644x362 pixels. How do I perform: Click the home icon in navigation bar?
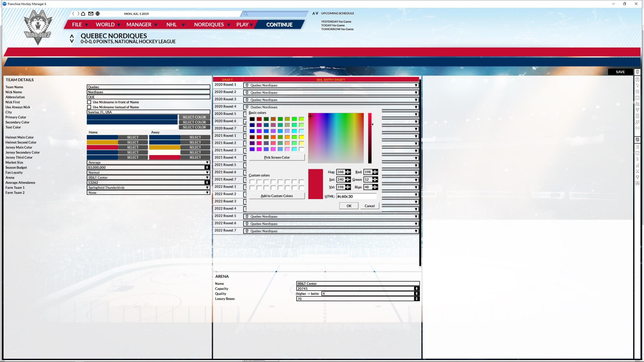(x=83, y=14)
